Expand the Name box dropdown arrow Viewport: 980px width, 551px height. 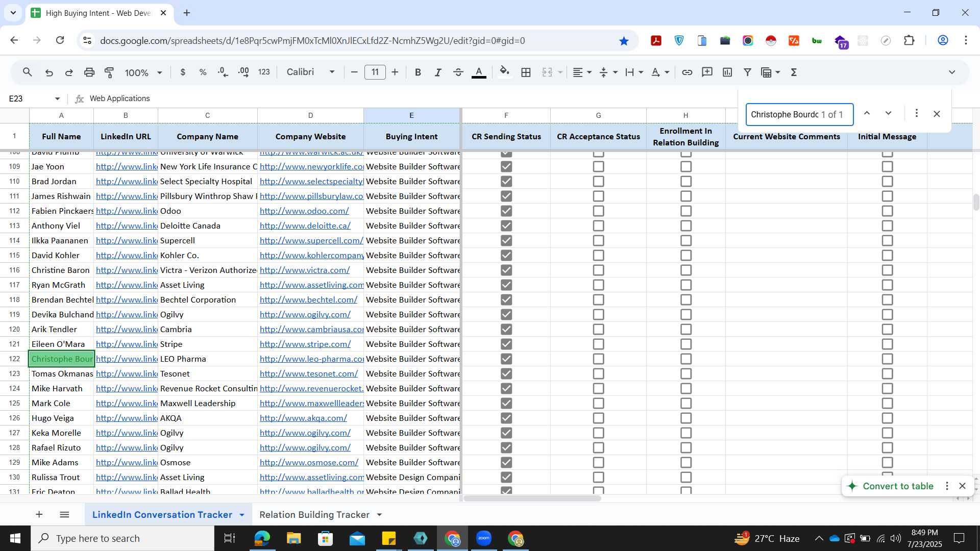pos(57,98)
